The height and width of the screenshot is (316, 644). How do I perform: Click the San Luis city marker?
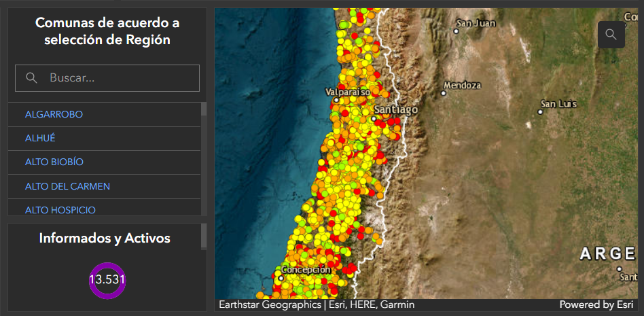[x=541, y=111]
